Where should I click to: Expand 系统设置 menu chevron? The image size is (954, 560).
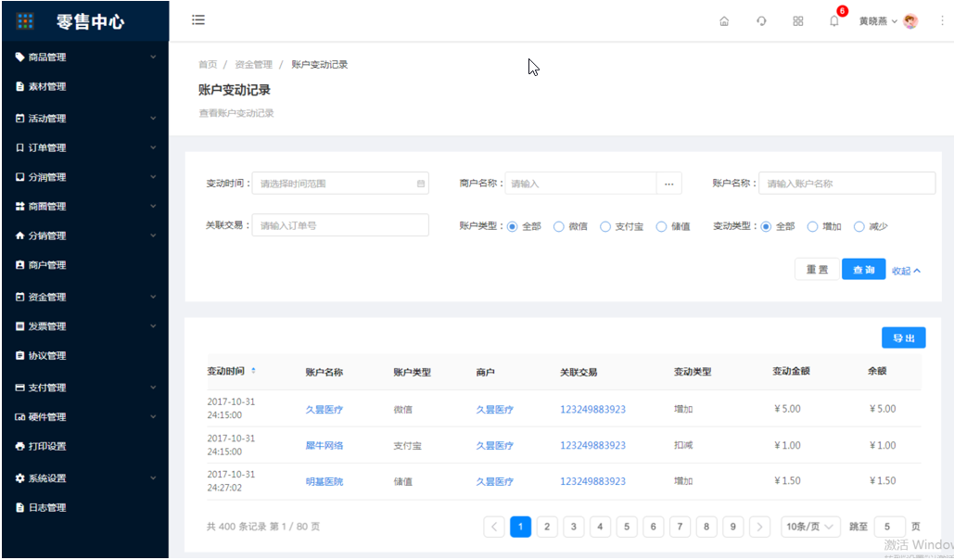pos(153,477)
